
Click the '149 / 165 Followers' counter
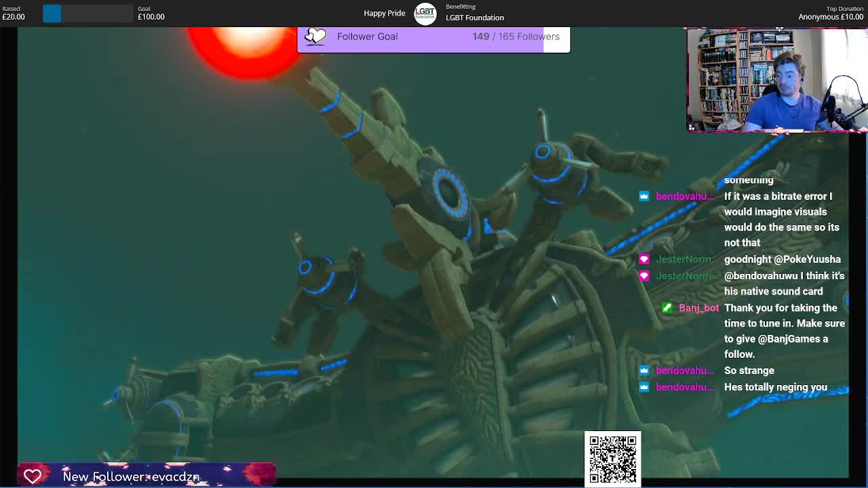[516, 37]
